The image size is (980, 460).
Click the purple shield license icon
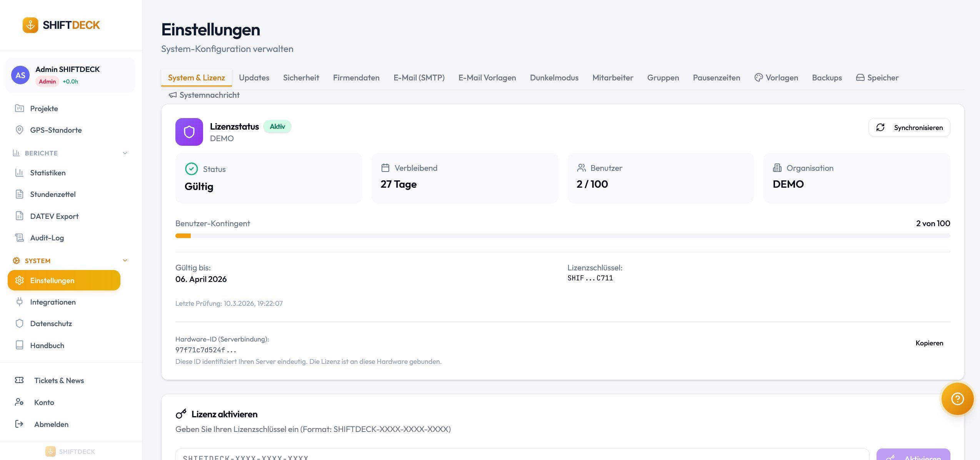189,132
